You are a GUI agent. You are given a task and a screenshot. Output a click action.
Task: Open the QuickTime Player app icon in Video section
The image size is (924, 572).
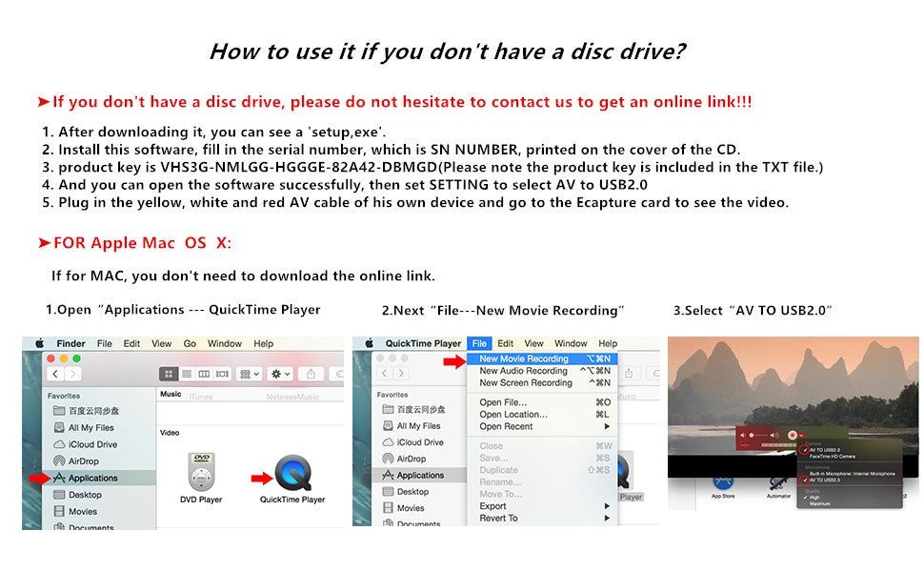(292, 474)
